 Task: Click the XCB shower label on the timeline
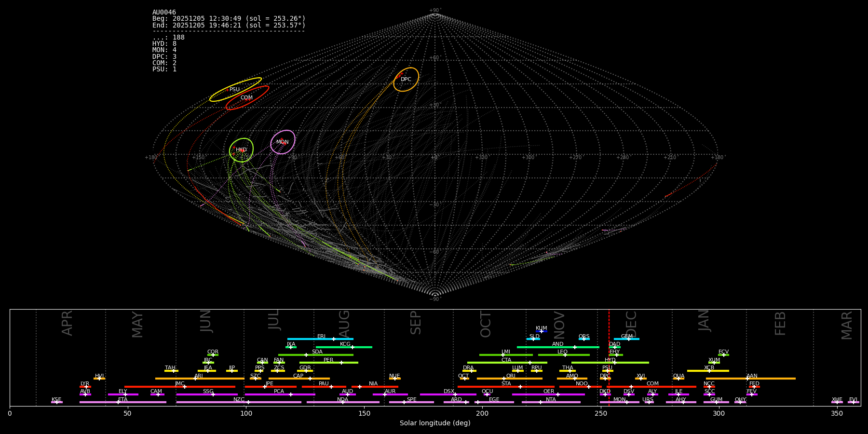coord(709,368)
